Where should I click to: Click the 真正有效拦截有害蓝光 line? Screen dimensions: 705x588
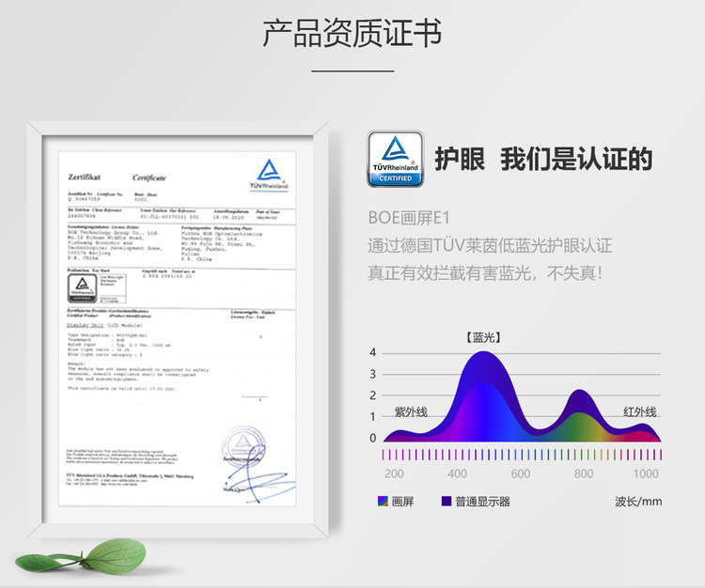(485, 272)
